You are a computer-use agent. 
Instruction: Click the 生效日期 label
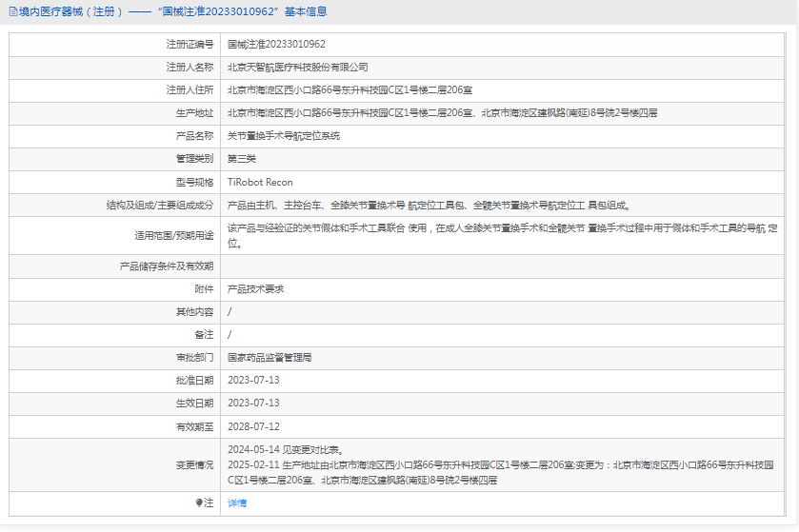pyautogui.click(x=194, y=404)
